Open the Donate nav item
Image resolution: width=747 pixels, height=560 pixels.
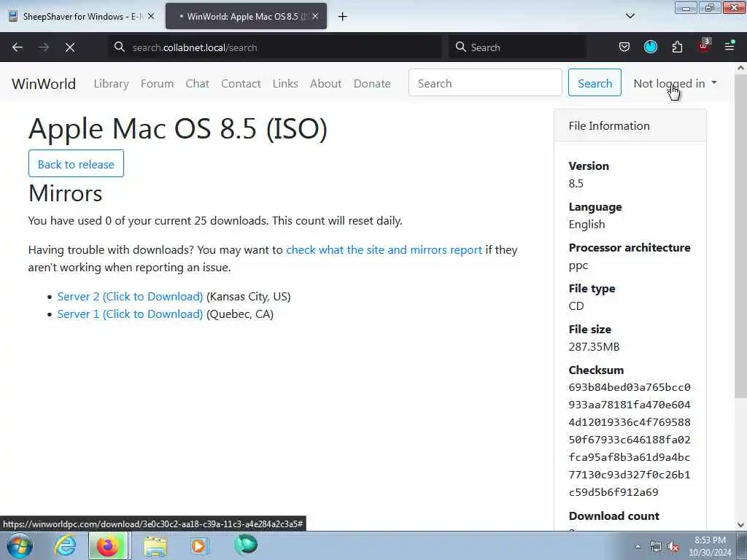372,83
